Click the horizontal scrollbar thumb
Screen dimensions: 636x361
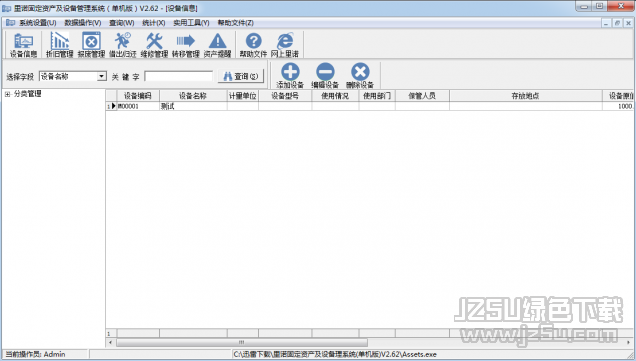pyautogui.click(x=242, y=342)
